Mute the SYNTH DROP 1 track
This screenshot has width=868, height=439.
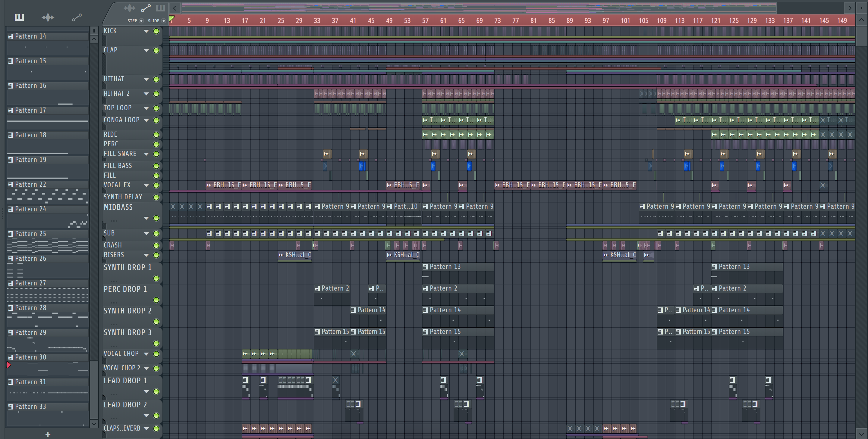[x=156, y=279]
